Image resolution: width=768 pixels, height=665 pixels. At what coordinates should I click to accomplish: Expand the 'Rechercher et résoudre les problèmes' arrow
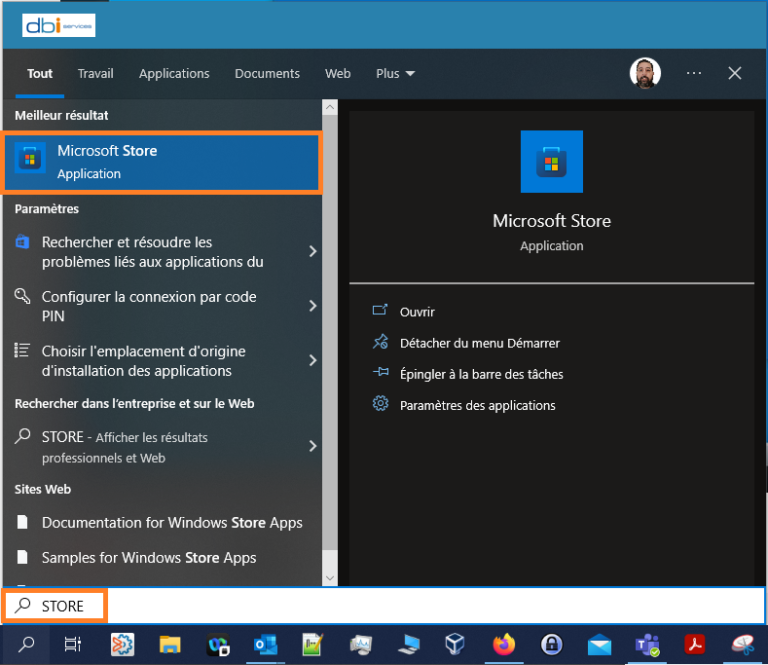312,252
